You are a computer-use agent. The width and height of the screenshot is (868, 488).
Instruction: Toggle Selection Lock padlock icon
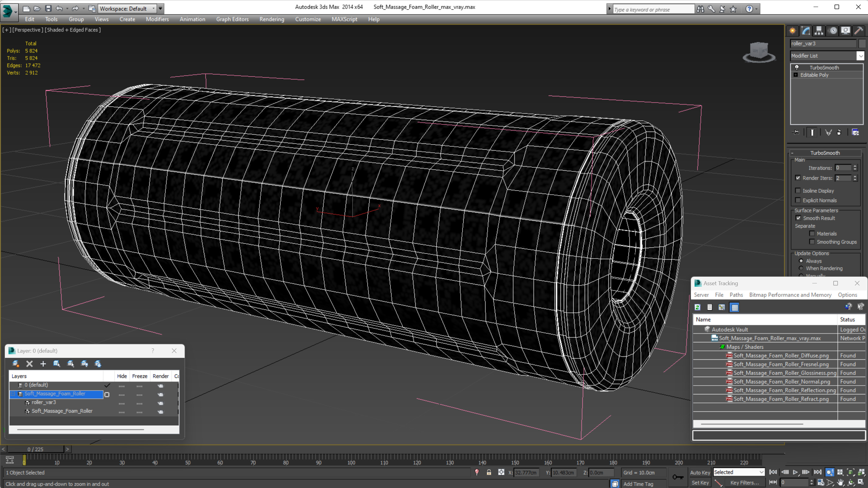pos(489,472)
